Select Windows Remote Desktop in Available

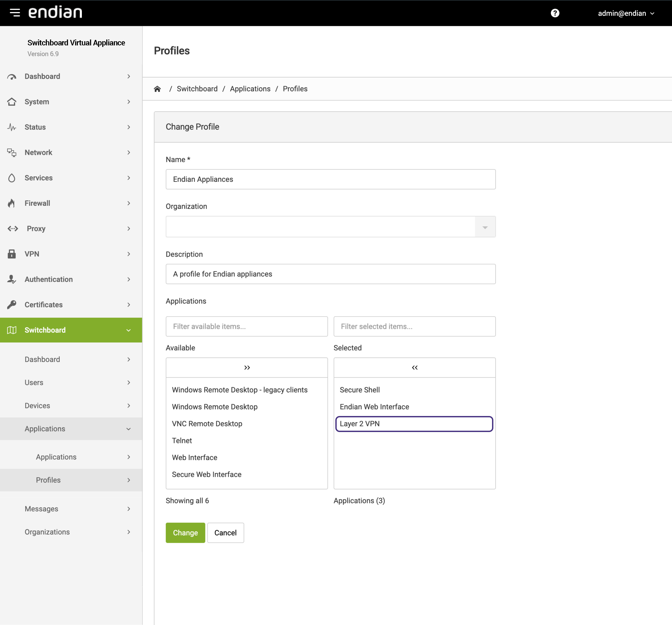click(247, 407)
